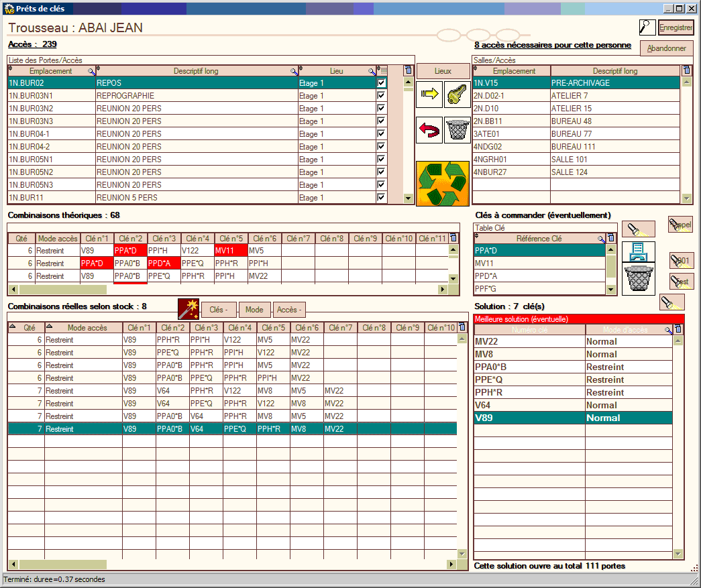Open table menu icon of Table Clé
Screen dimensions: 701x588
[x=611, y=238]
